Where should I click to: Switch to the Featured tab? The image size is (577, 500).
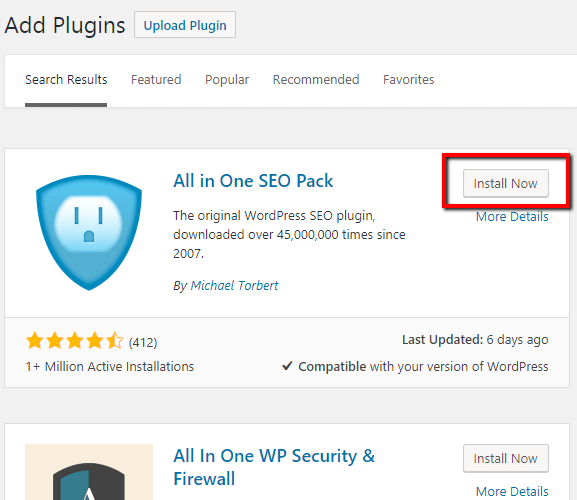point(156,79)
